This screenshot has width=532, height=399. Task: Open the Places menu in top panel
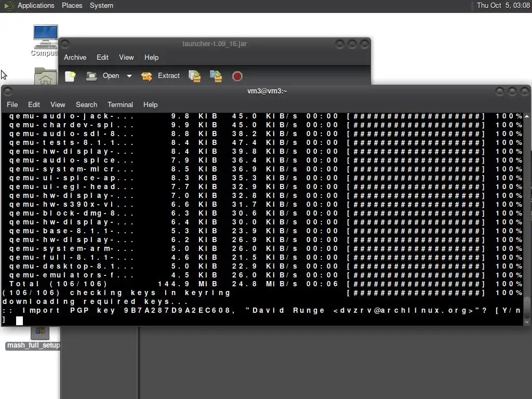pyautogui.click(x=72, y=5)
